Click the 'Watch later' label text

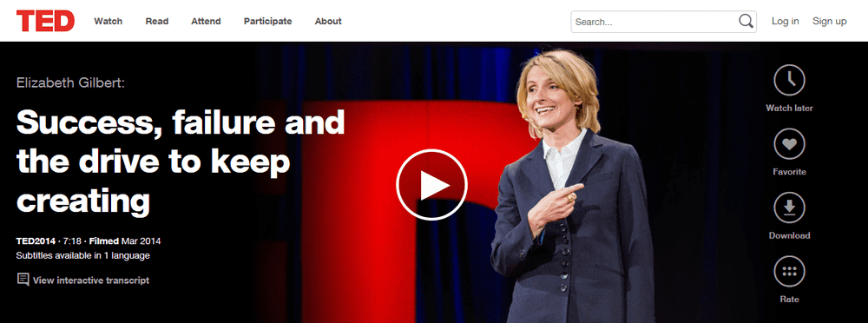[x=789, y=108]
